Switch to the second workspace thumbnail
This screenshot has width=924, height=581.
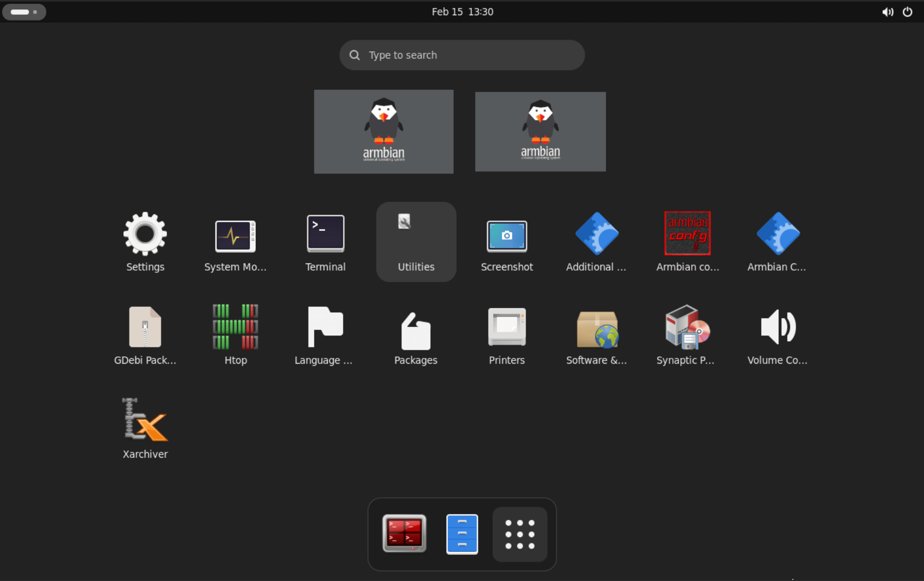pyautogui.click(x=540, y=132)
